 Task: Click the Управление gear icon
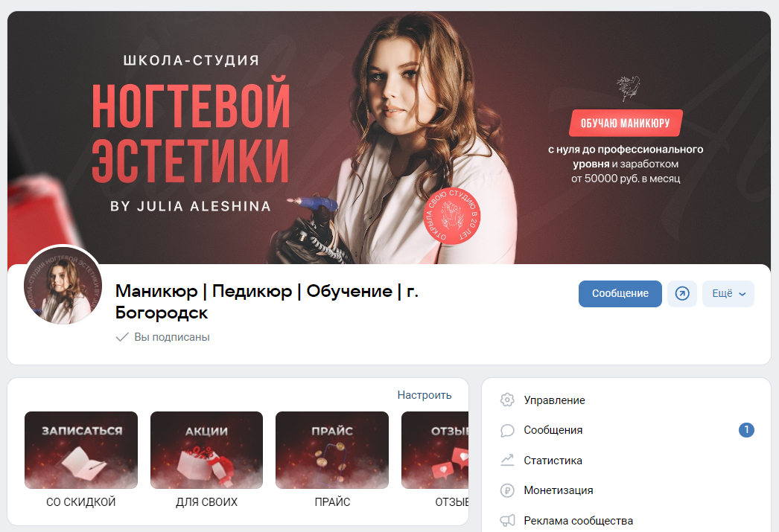click(x=507, y=400)
